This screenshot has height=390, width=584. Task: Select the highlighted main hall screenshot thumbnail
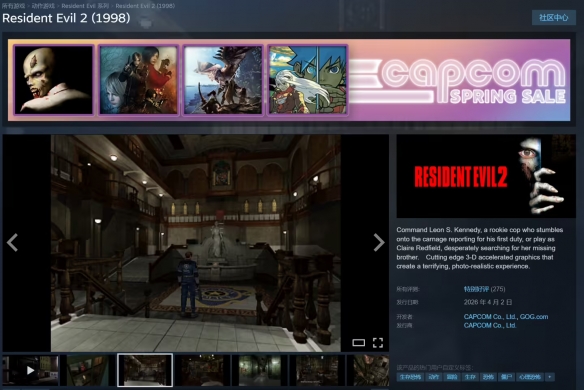pyautogui.click(x=145, y=370)
